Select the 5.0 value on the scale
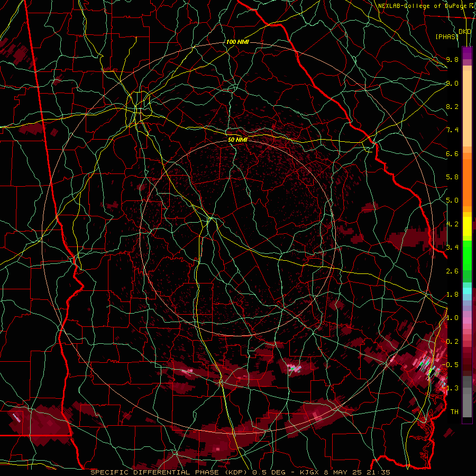 tap(452, 200)
